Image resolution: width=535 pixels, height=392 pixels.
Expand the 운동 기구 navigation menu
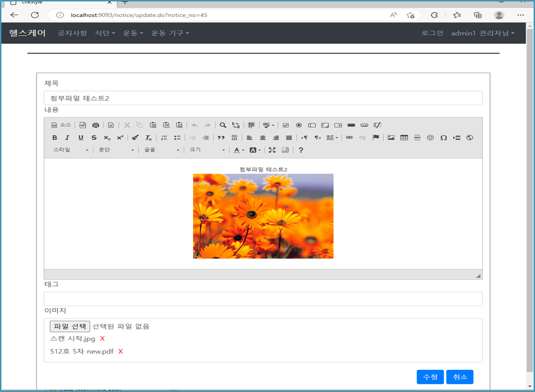point(170,33)
